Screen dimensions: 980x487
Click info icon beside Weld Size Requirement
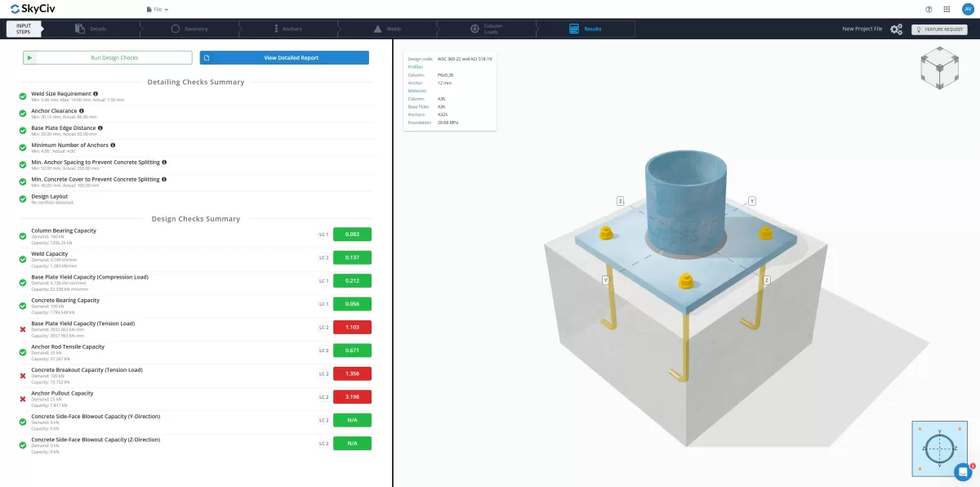96,94
